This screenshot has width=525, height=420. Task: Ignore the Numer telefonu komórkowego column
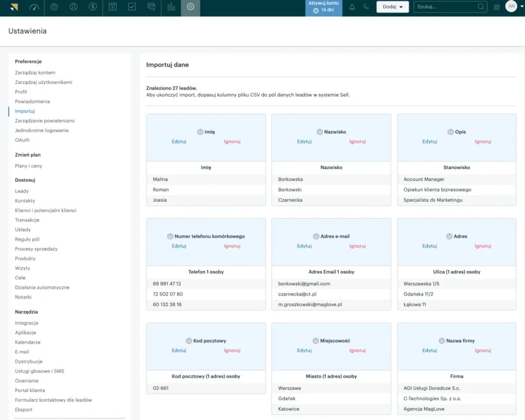tap(232, 246)
